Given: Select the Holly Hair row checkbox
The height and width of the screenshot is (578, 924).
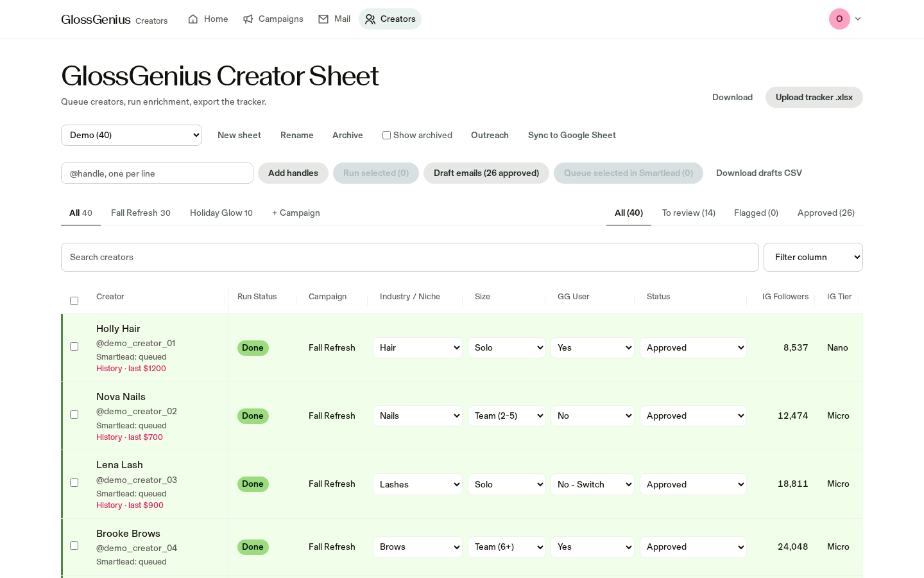Looking at the screenshot, I should click(x=74, y=347).
